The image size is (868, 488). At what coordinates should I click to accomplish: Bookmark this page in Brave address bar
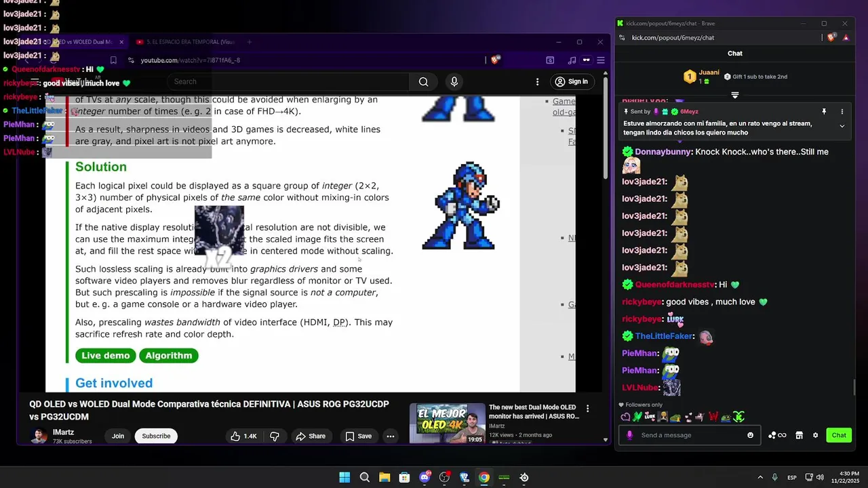pos(113,60)
